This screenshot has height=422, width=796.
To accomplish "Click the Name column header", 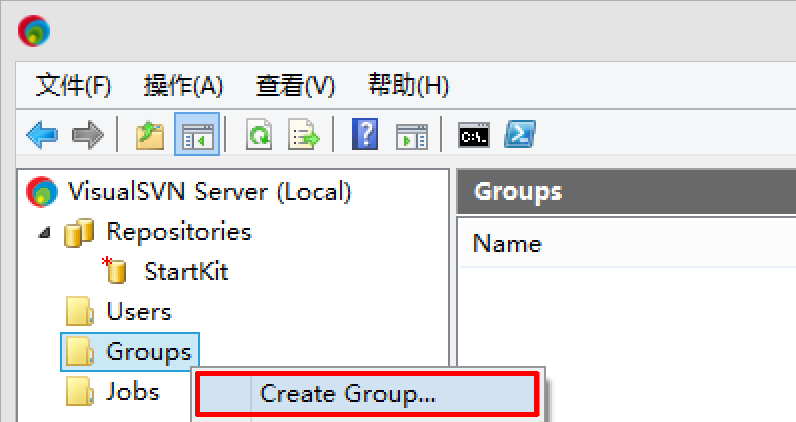I will click(507, 244).
